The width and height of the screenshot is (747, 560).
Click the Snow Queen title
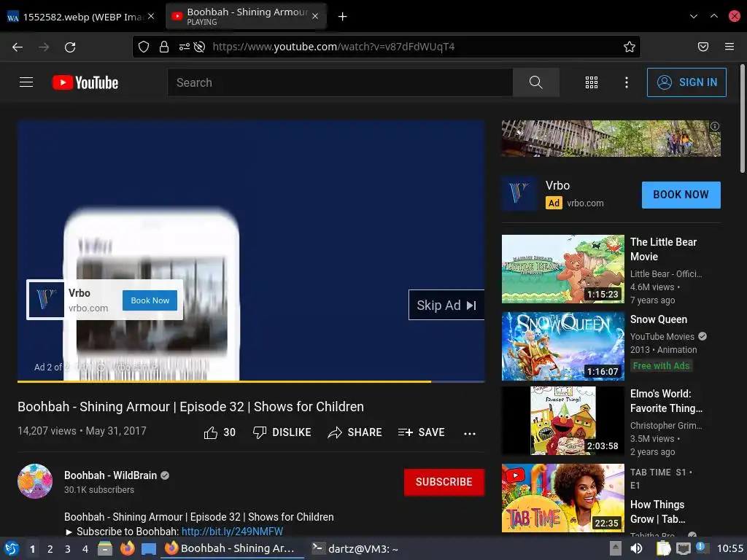659,319
